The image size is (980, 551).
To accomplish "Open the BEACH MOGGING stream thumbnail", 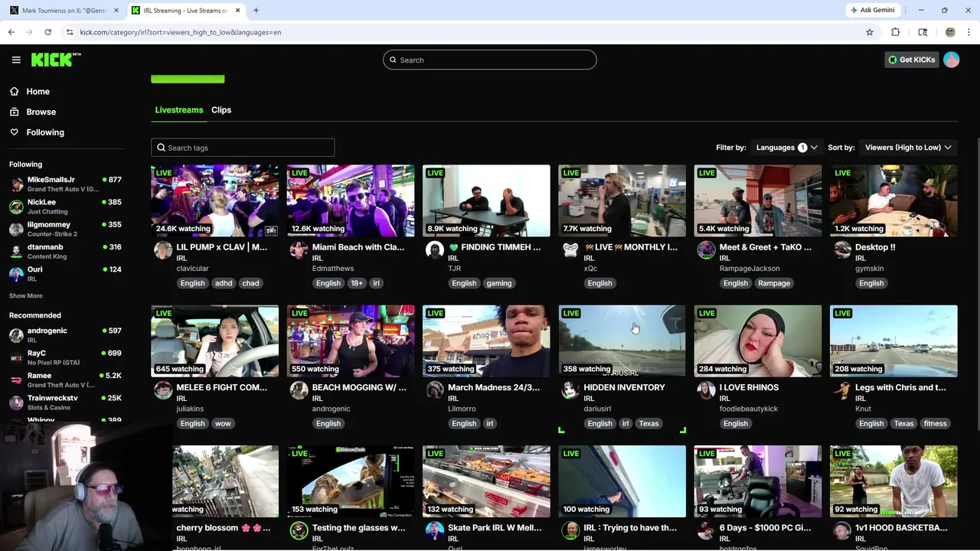I will click(x=351, y=341).
